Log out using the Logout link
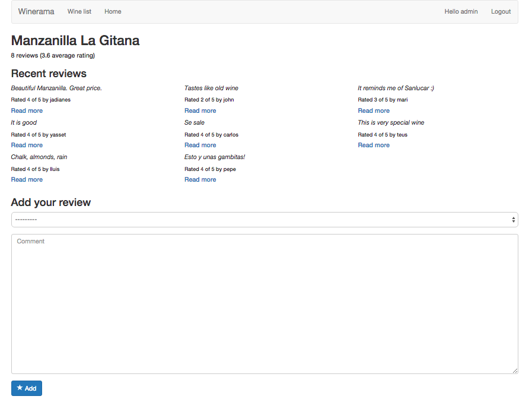The height and width of the screenshot is (415, 532). tap(501, 12)
